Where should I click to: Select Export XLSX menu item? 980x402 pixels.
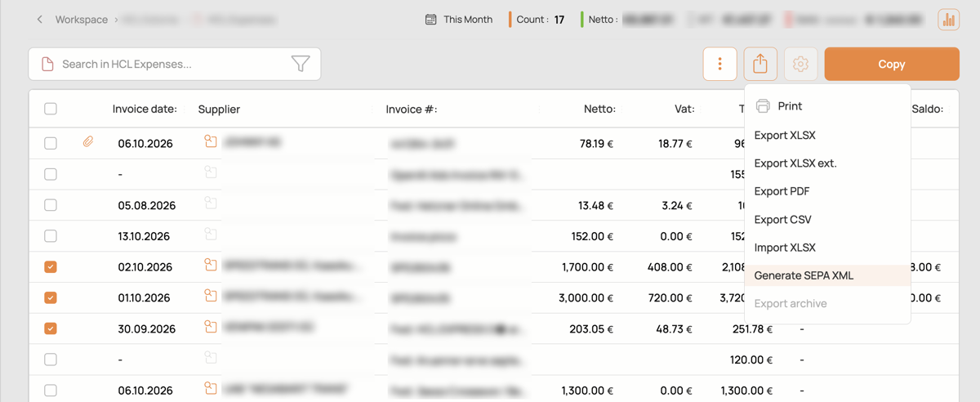[x=827, y=135]
